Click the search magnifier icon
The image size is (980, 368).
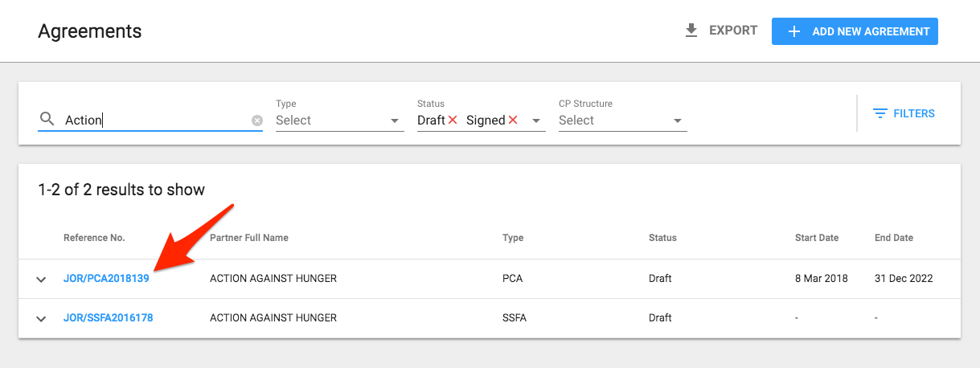click(x=47, y=120)
